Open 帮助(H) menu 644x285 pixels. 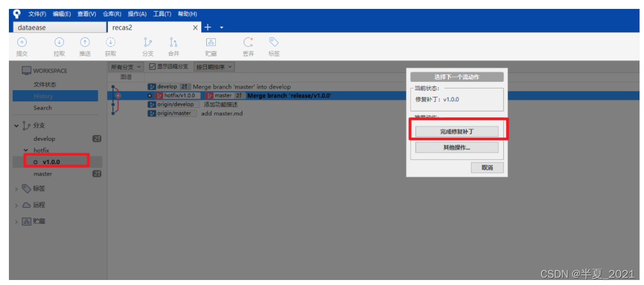point(187,14)
